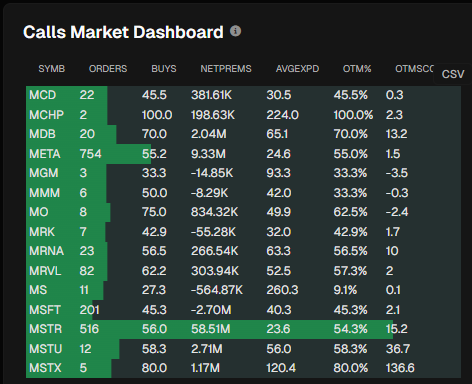Viewport: 472px width, 384px height.
Task: Click MCD net premium 381.61K
Action: 211,95
